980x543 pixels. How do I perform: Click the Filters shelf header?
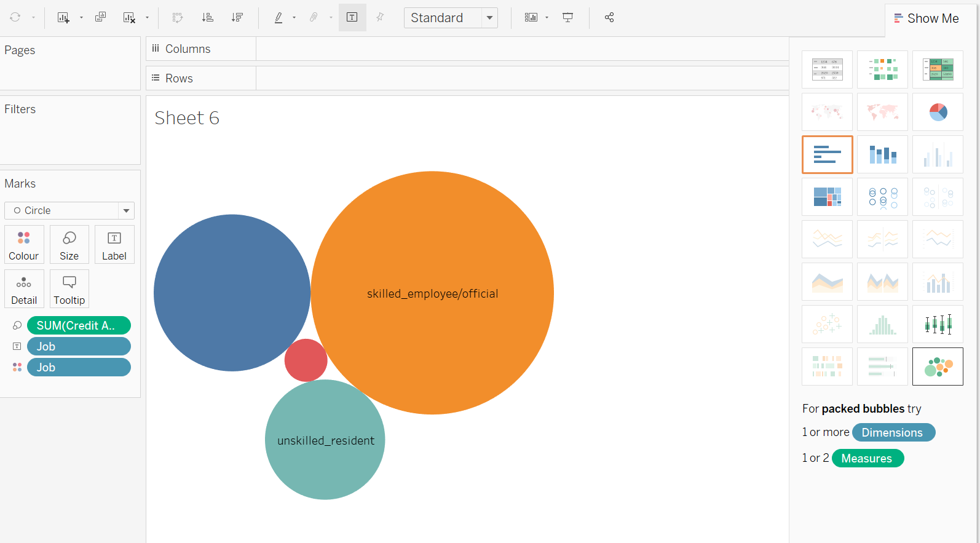20,109
